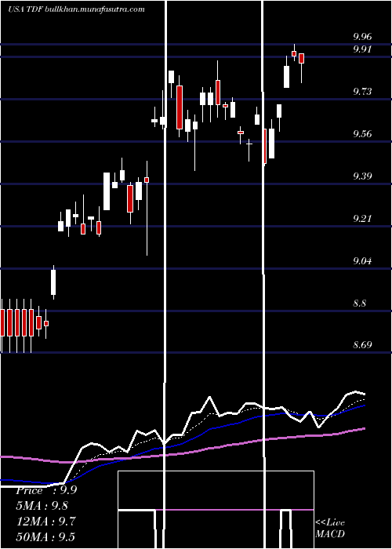
Task: Click the 12MA : 9.7 legend entry
Action: [x=45, y=522]
